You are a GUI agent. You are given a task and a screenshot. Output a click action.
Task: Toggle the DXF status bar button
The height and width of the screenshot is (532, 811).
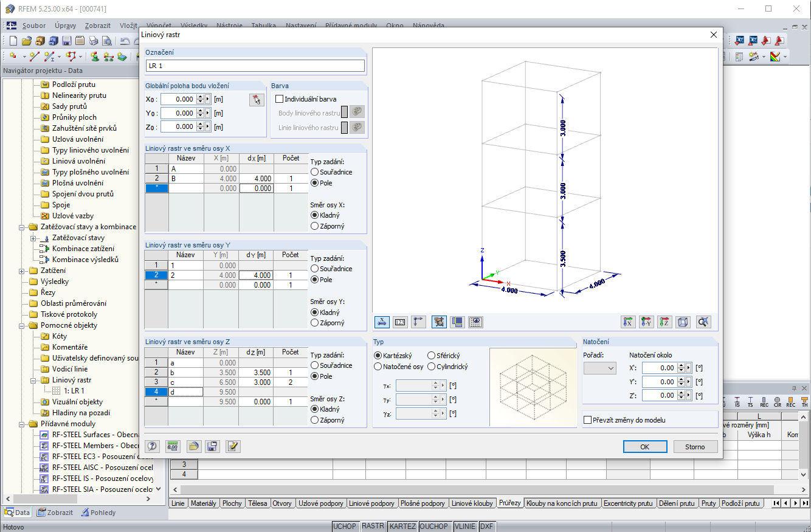pyautogui.click(x=486, y=527)
